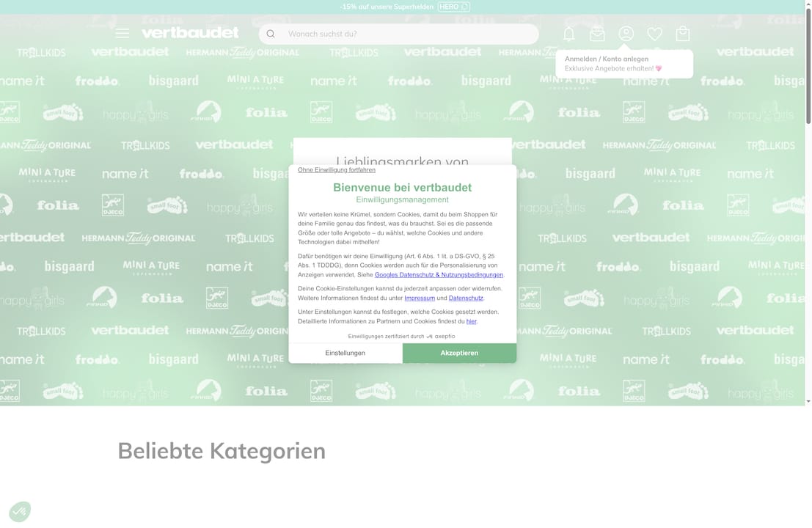Open the Impressum link
812x528 pixels.
click(420, 298)
